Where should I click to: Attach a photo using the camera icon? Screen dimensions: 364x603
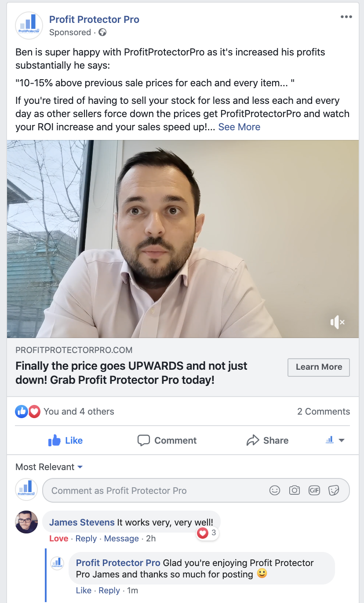point(295,490)
